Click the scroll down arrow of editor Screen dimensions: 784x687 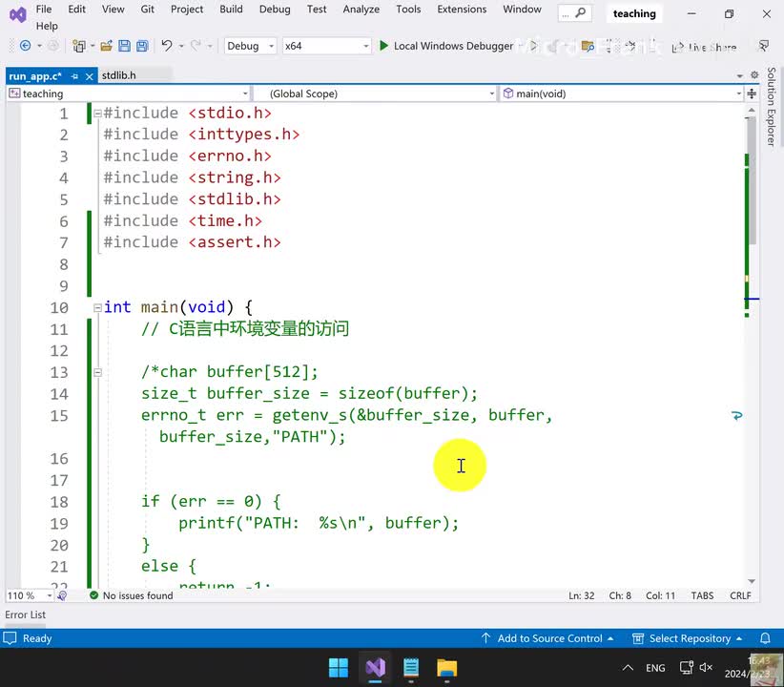752,581
